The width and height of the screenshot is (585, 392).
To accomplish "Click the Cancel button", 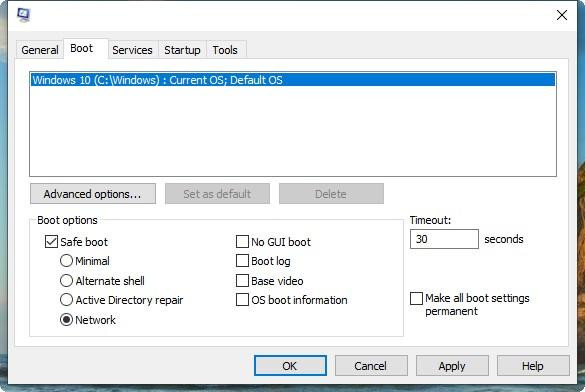I will click(x=371, y=366).
